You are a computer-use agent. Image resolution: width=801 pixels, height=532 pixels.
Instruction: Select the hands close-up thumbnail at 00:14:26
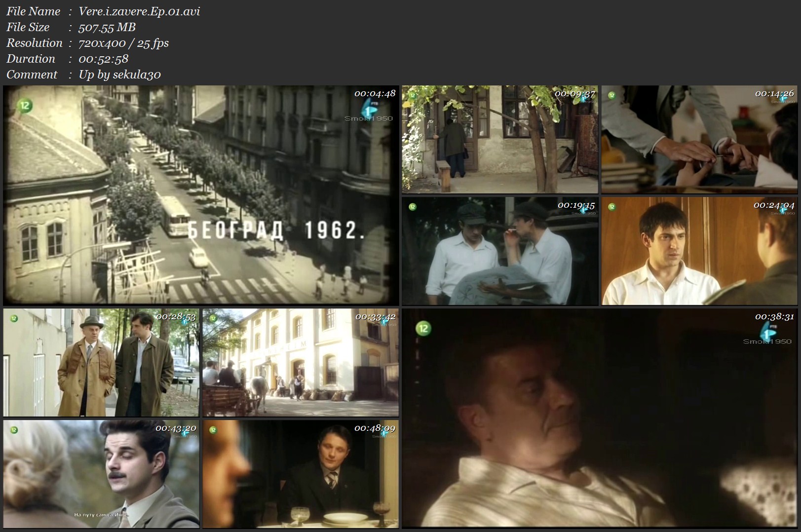(x=699, y=139)
